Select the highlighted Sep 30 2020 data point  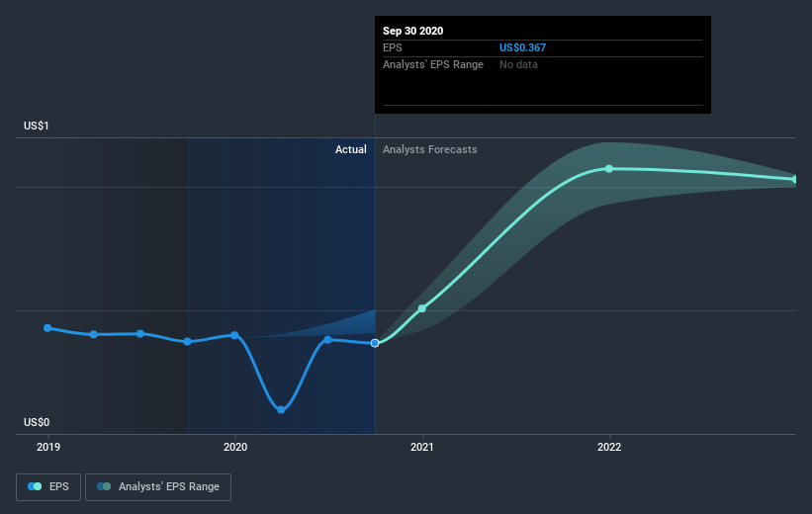tap(375, 343)
